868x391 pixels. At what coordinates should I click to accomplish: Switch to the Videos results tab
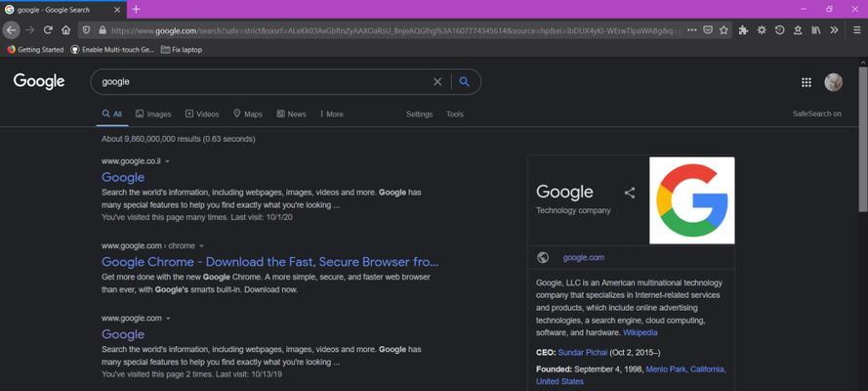[x=202, y=114]
